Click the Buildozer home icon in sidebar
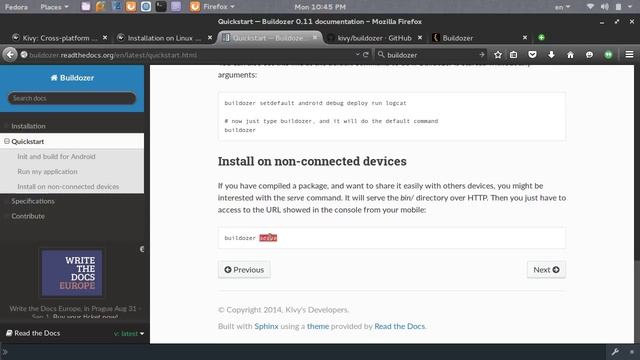The width and height of the screenshot is (640, 360). pyautogui.click(x=54, y=78)
